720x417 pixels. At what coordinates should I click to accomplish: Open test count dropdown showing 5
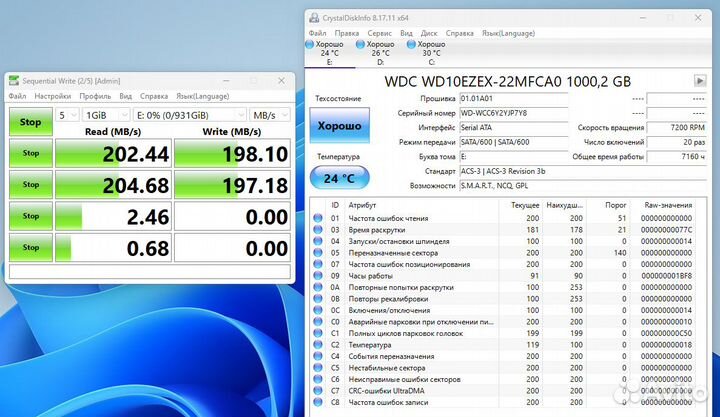(67, 115)
